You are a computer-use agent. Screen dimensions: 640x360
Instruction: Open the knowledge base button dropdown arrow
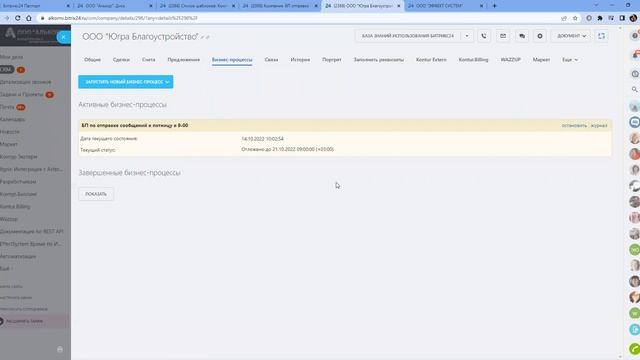(x=467, y=36)
